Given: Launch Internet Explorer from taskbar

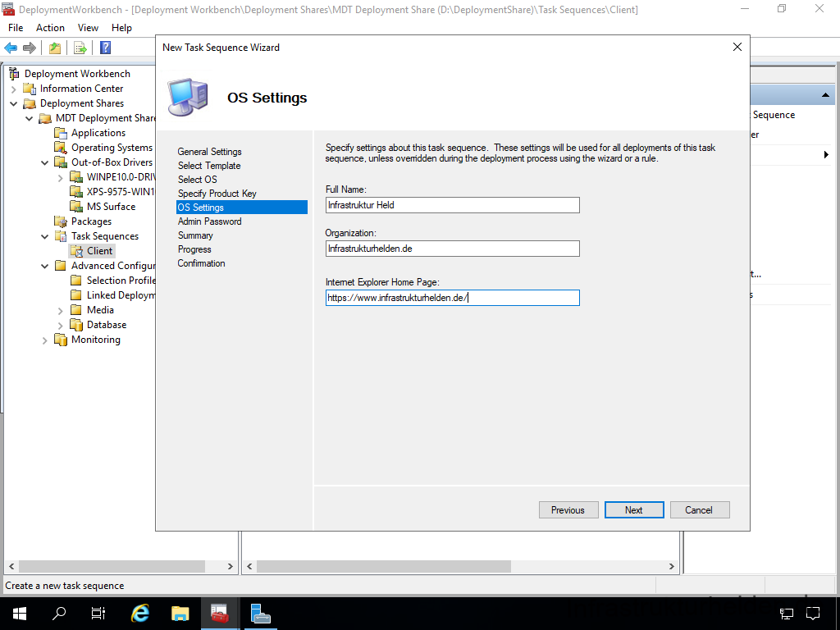Looking at the screenshot, I should pyautogui.click(x=140, y=614).
